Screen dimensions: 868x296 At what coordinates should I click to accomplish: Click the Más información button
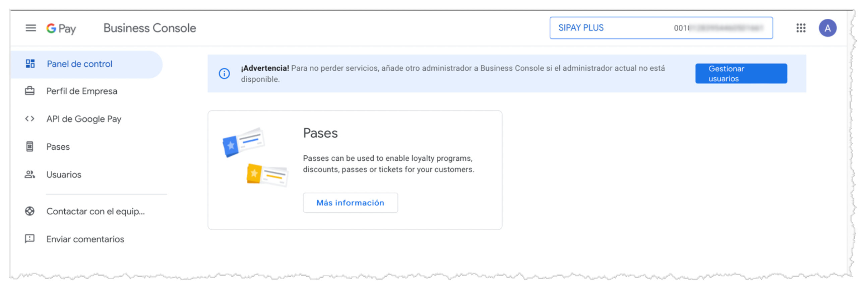tap(350, 203)
